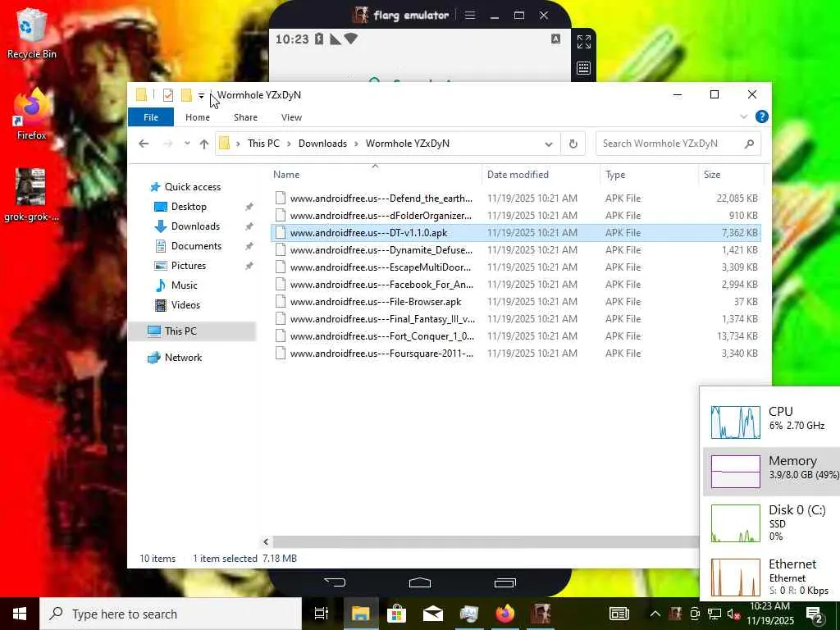Viewport: 840px width, 630px height.
Task: Click the horizontal scrollbar left arrow
Action: click(266, 541)
